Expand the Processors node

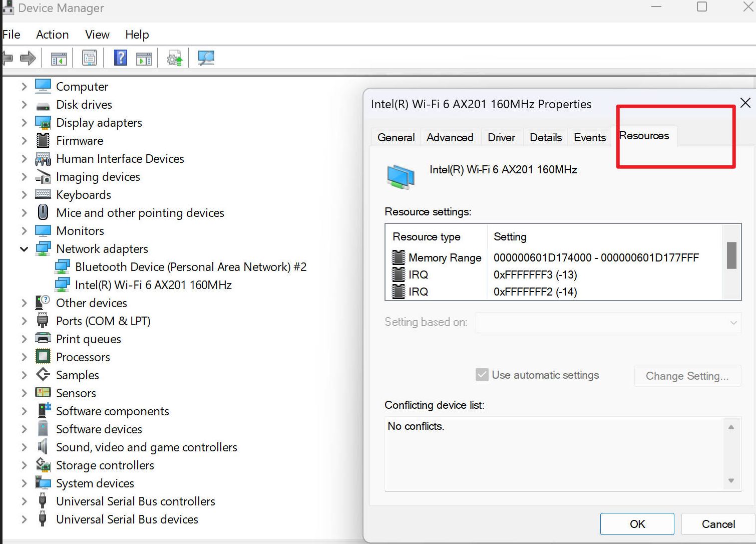pyautogui.click(x=24, y=357)
